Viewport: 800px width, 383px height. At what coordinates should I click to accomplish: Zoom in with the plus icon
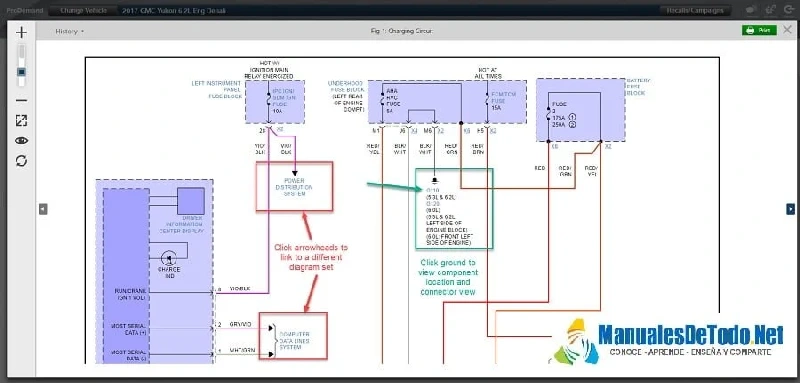[x=21, y=33]
